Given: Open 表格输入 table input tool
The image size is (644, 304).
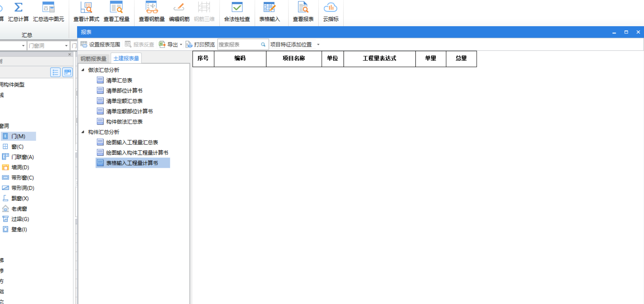Looking at the screenshot, I should click(269, 12).
